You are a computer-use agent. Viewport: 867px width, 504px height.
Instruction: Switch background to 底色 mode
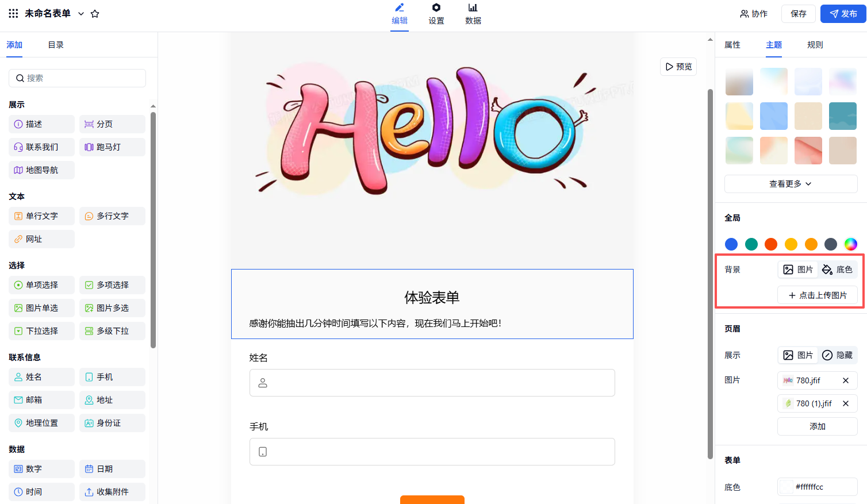(x=837, y=270)
